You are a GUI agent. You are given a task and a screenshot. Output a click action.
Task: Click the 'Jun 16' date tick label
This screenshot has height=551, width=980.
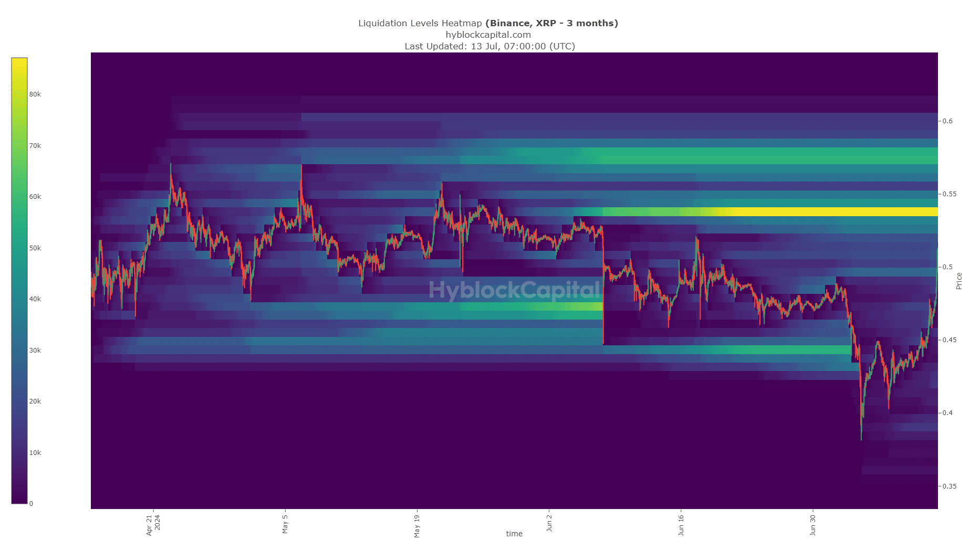pyautogui.click(x=681, y=525)
